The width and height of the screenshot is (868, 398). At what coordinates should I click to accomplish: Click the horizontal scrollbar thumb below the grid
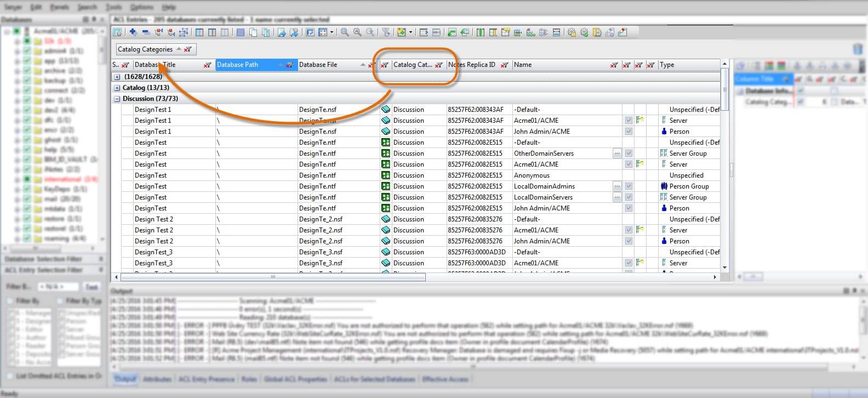tap(272, 277)
